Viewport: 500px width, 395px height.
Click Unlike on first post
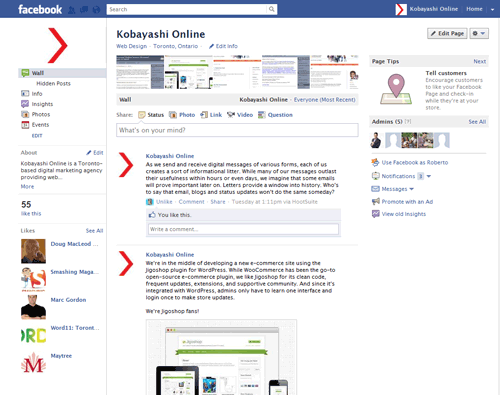pos(164,202)
